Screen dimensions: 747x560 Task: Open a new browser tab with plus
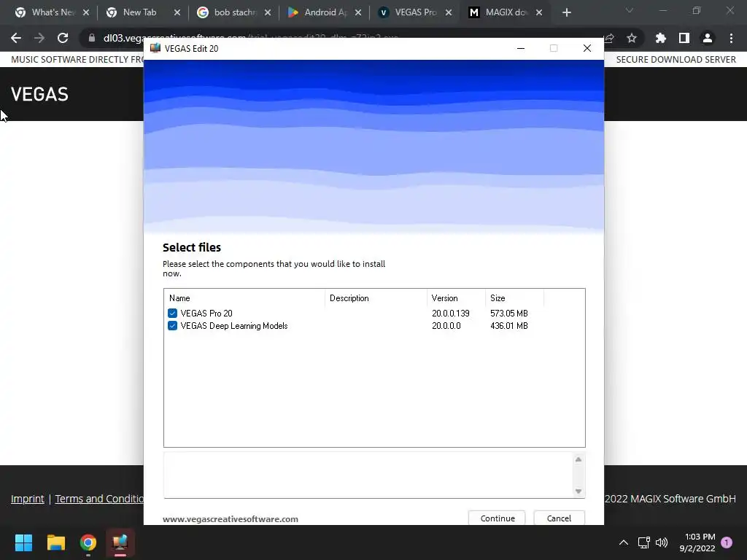[566, 12]
